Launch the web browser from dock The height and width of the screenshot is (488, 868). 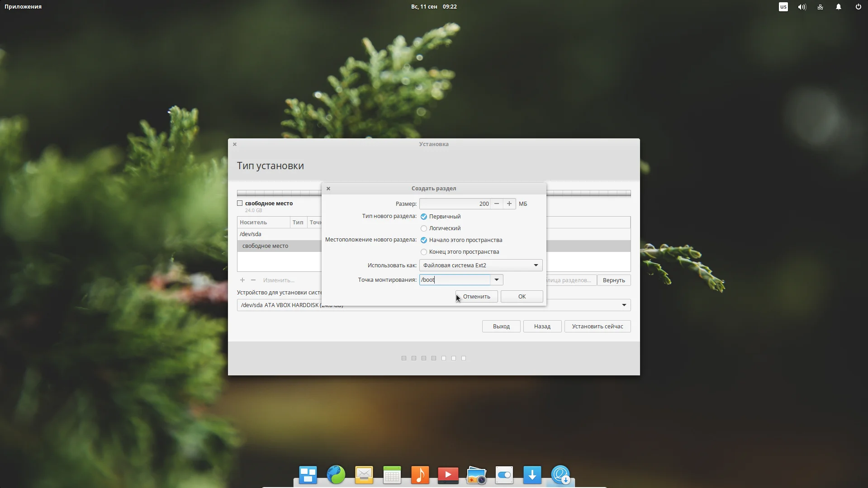(336, 475)
